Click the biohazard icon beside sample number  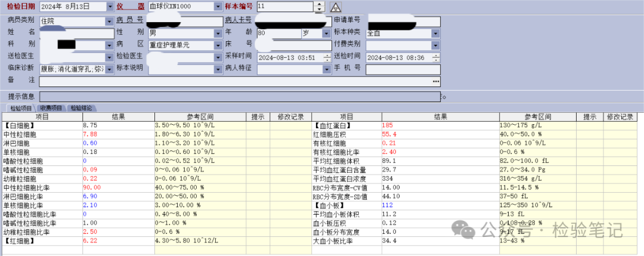(336, 7)
